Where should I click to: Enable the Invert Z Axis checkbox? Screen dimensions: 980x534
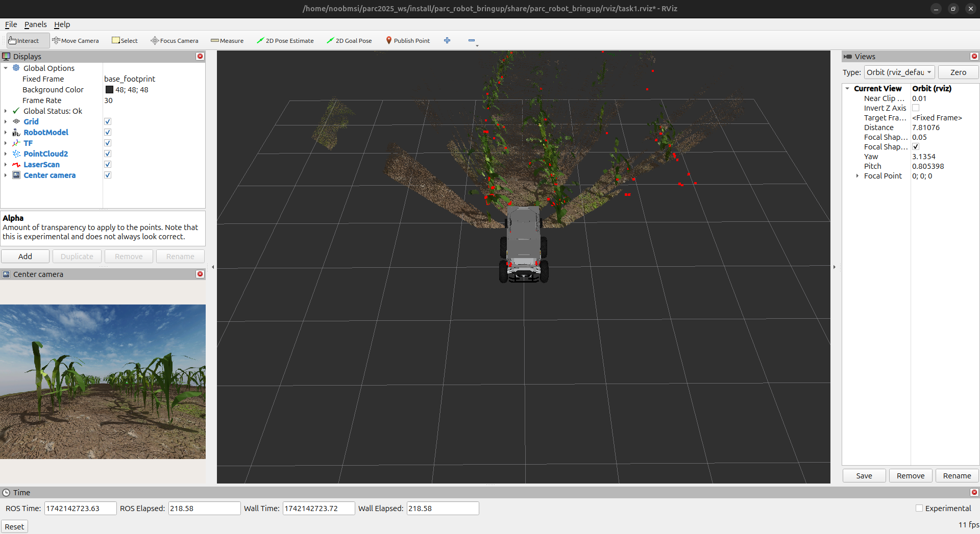click(916, 108)
